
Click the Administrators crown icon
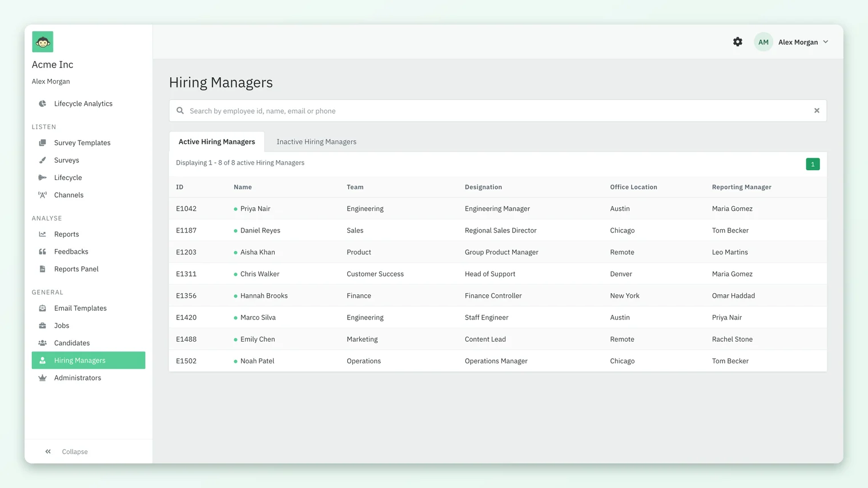coord(42,378)
